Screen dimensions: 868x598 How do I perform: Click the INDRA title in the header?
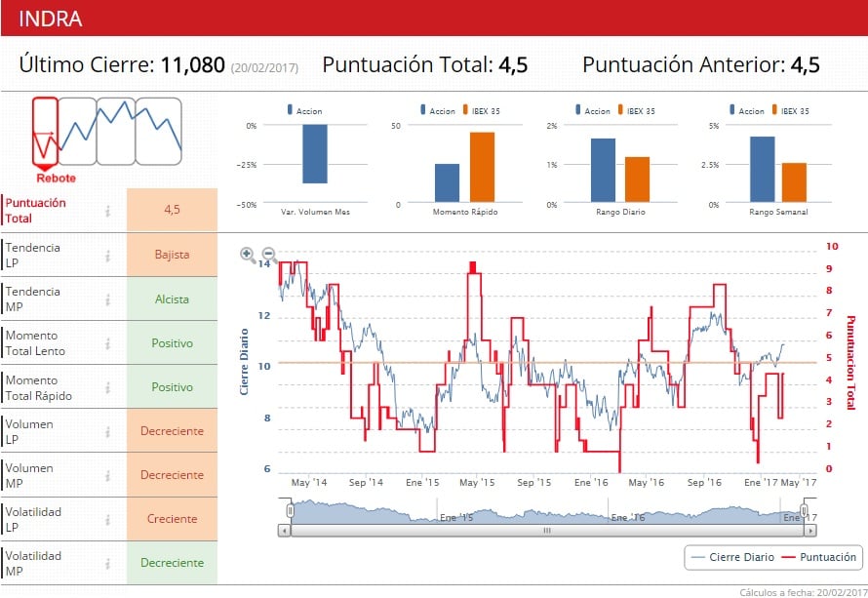pyautogui.click(x=51, y=19)
